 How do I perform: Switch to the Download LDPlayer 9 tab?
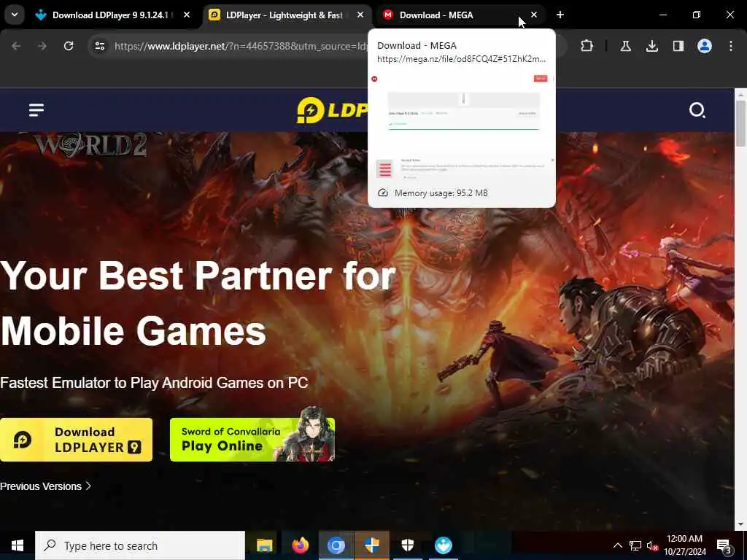coord(112,15)
